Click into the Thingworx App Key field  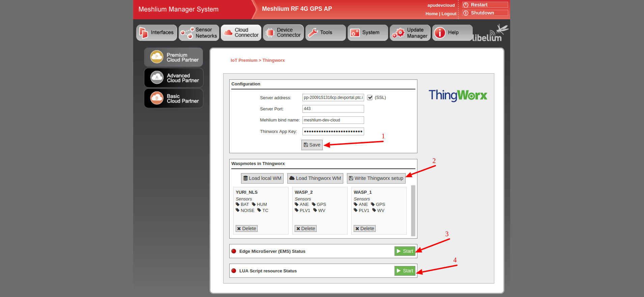[x=333, y=132]
